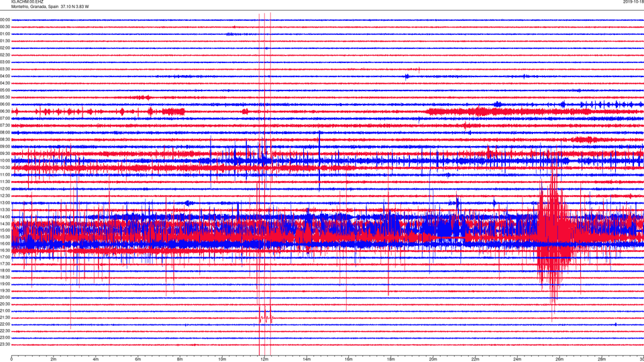The image size is (644, 362).
Task: Pick the 05:00 trace label
Action: (5, 90)
